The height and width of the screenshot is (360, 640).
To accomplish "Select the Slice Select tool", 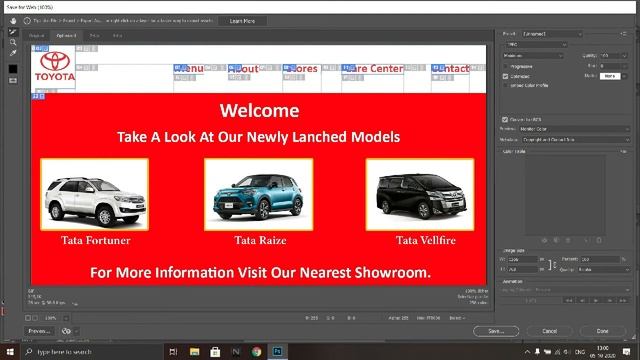I will (13, 32).
